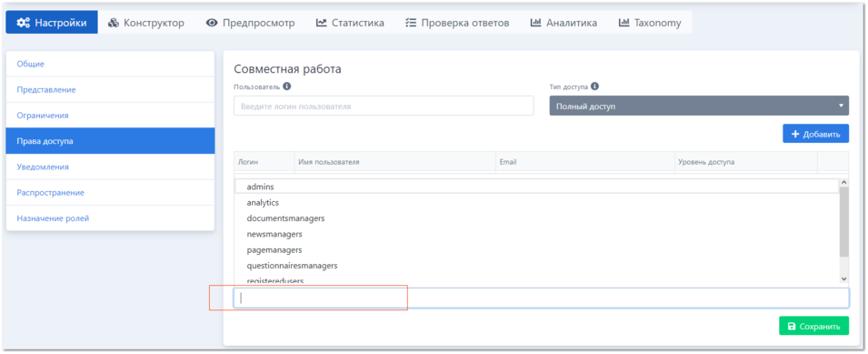
Task: Click the scroll-down arrow in group list
Action: point(843,279)
